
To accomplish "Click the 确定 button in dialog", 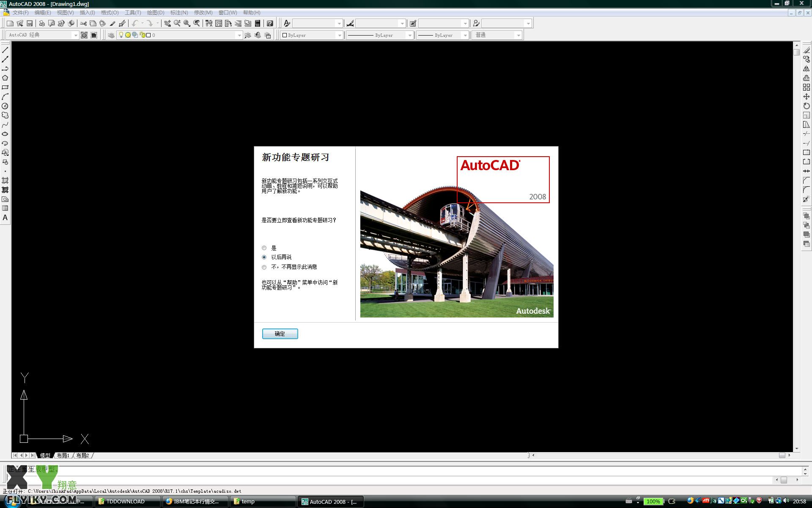I will (280, 334).
